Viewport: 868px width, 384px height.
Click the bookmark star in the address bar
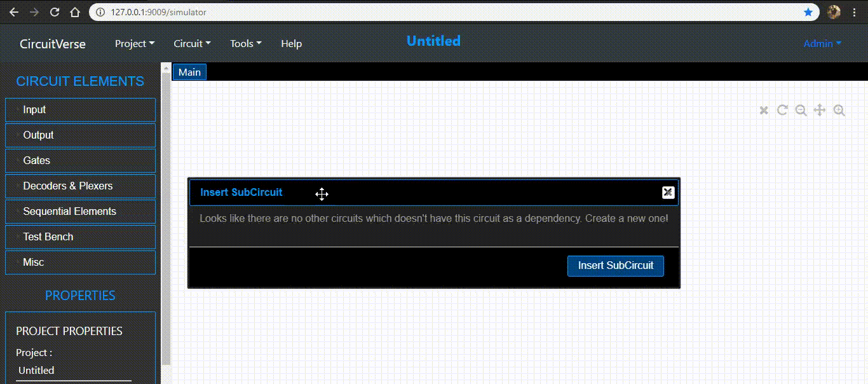click(808, 11)
